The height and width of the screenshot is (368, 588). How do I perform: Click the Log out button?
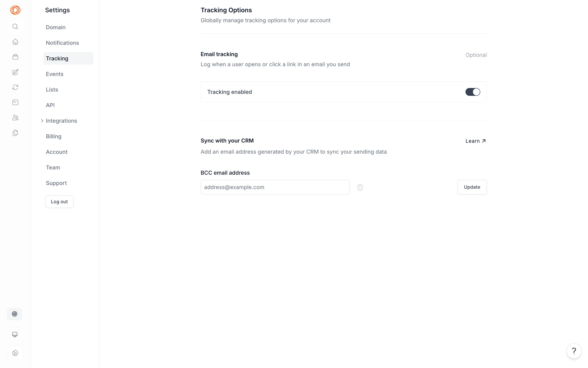point(59,202)
